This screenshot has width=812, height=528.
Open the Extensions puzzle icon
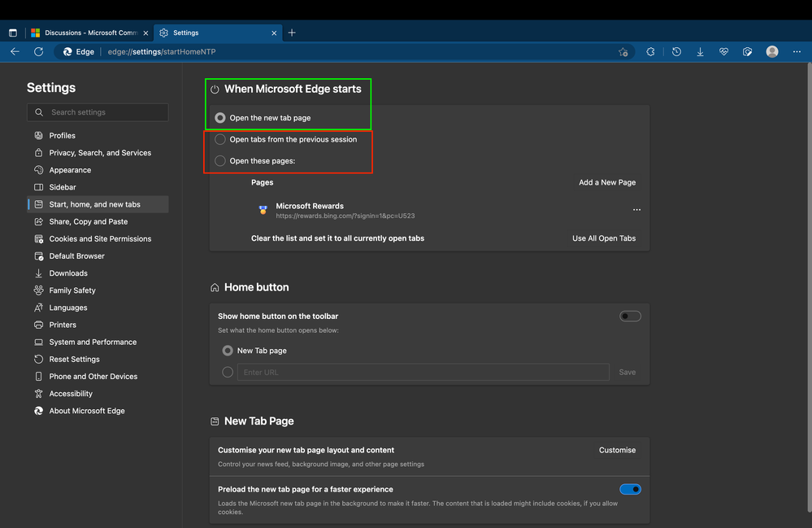(x=650, y=52)
